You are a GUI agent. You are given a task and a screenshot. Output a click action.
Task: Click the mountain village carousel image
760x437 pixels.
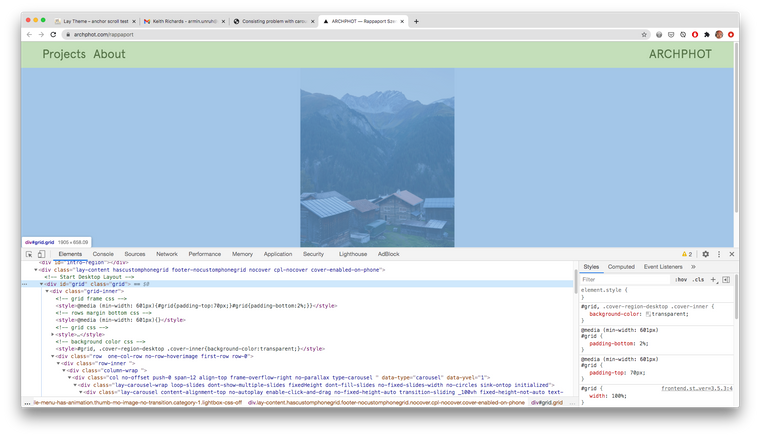click(x=377, y=157)
